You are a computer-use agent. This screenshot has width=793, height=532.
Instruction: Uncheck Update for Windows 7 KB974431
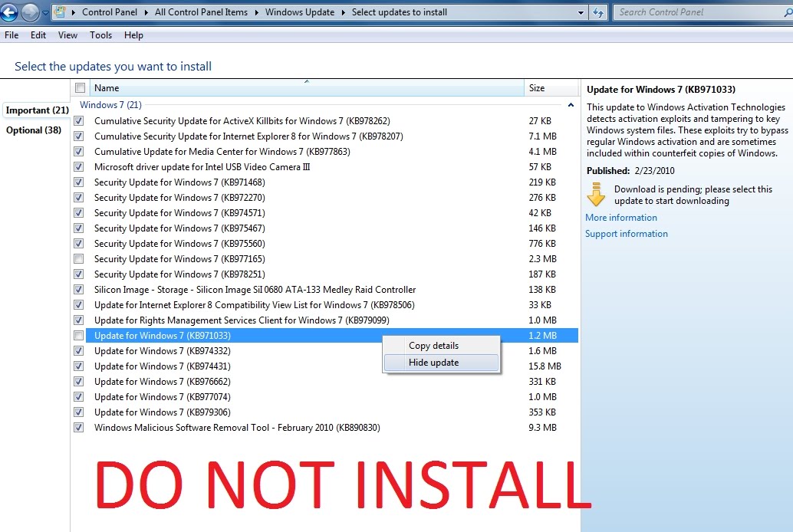tap(78, 366)
